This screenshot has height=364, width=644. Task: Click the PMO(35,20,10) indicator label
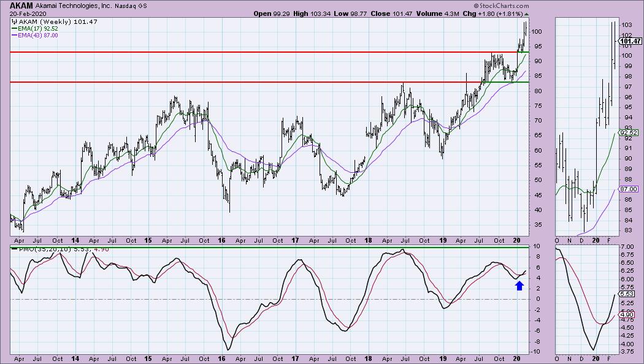45,249
